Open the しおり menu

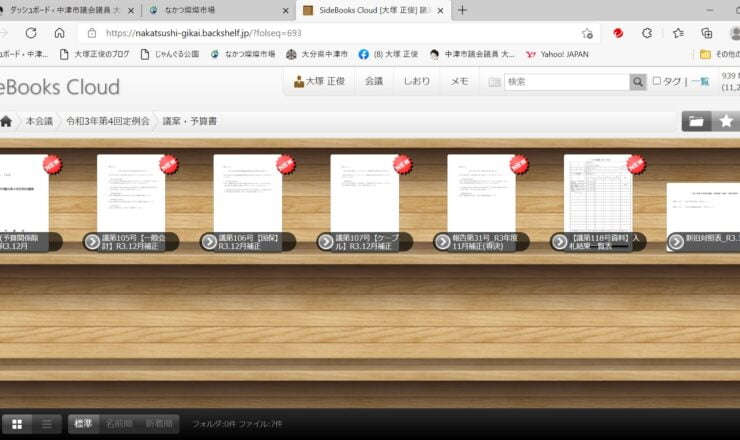click(417, 81)
